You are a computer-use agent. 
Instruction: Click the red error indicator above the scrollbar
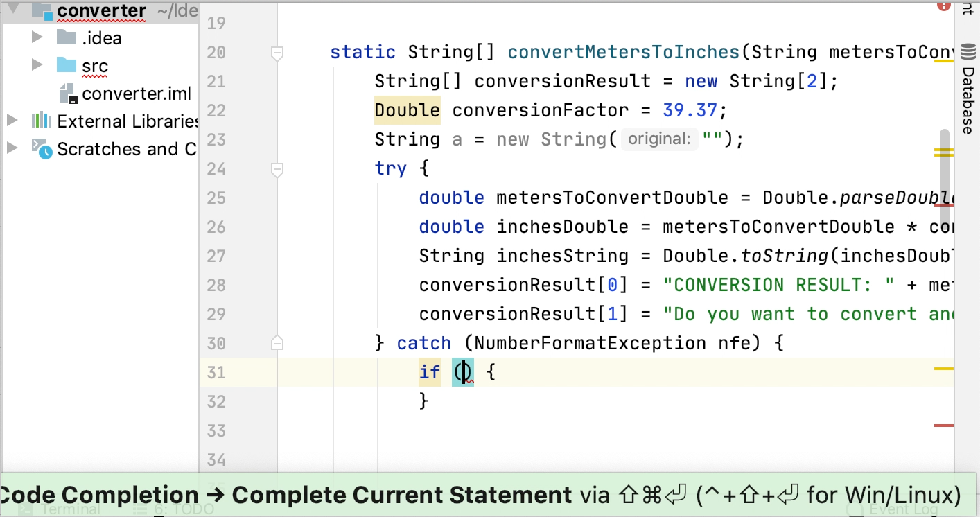(943, 6)
